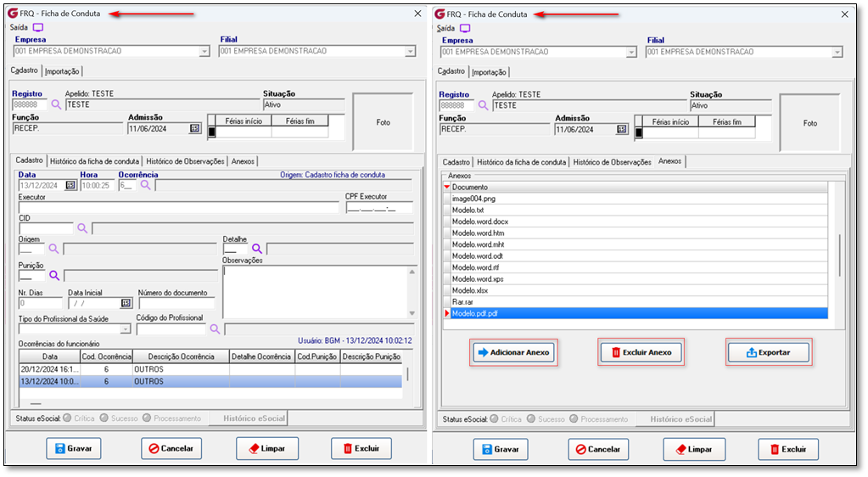Click Gravar button in left window
The width and height of the screenshot is (868, 477).
pos(74,448)
